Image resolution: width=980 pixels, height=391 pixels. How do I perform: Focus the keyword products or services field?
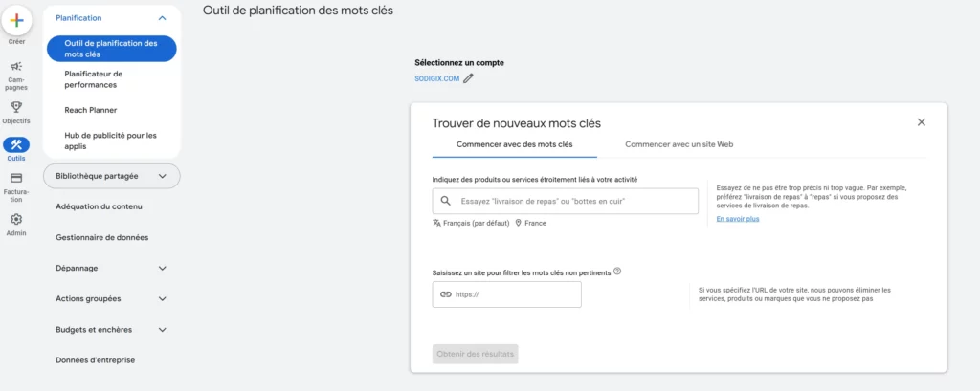tap(565, 201)
